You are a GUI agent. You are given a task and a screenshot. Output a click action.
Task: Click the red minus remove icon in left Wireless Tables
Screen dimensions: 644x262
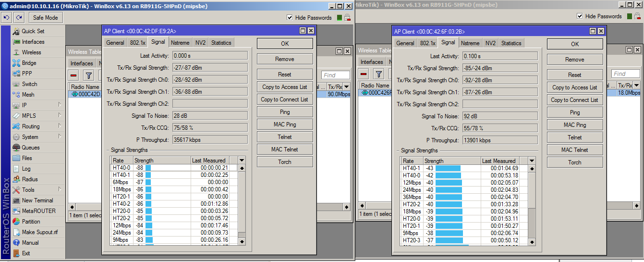[x=74, y=75]
